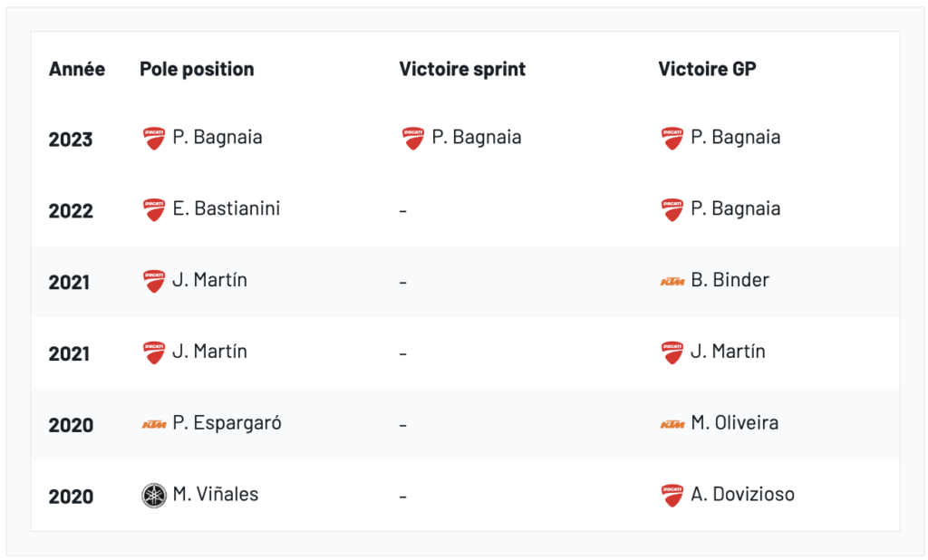This screenshot has width=928, height=560.
Task: Click KTM logo next to B. Binder
Action: [672, 282]
